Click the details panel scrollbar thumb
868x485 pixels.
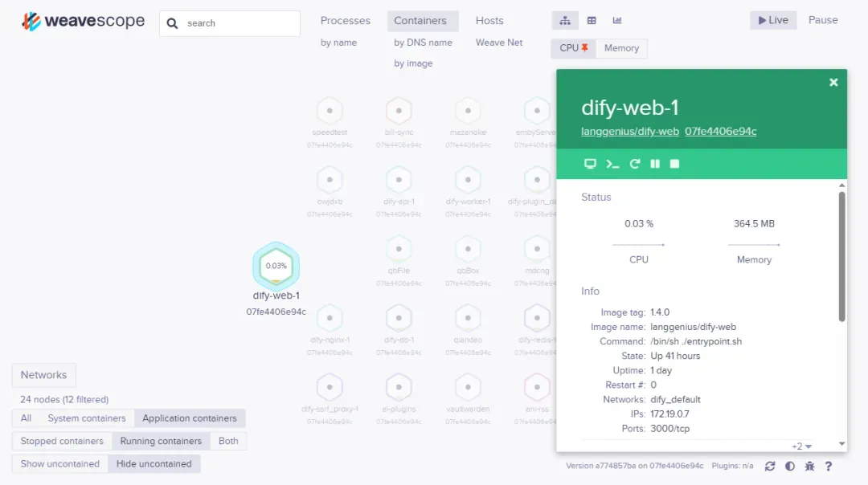click(842, 256)
